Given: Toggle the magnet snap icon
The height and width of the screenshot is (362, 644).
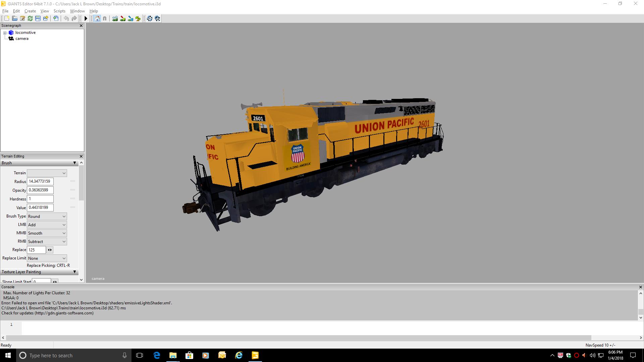Looking at the screenshot, I should pos(105,18).
